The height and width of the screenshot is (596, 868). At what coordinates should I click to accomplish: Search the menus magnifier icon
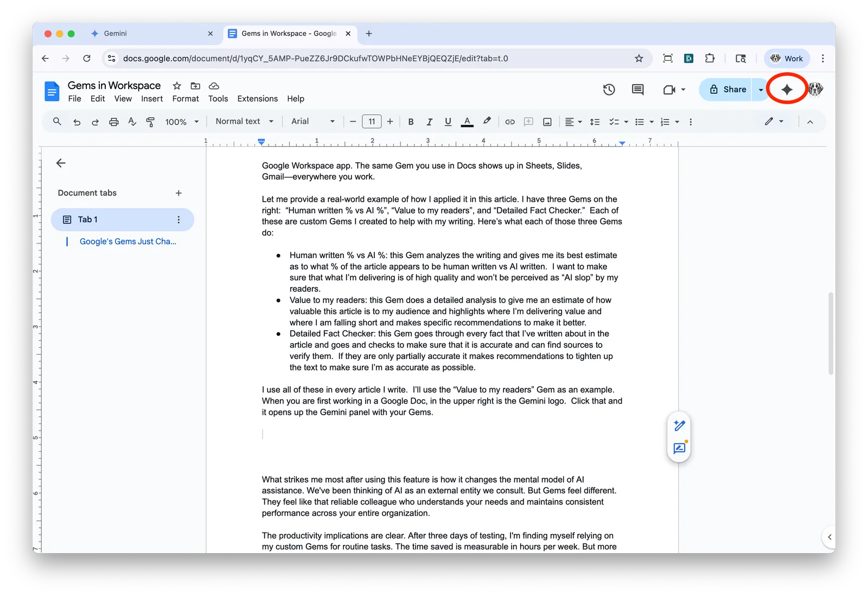[57, 121]
